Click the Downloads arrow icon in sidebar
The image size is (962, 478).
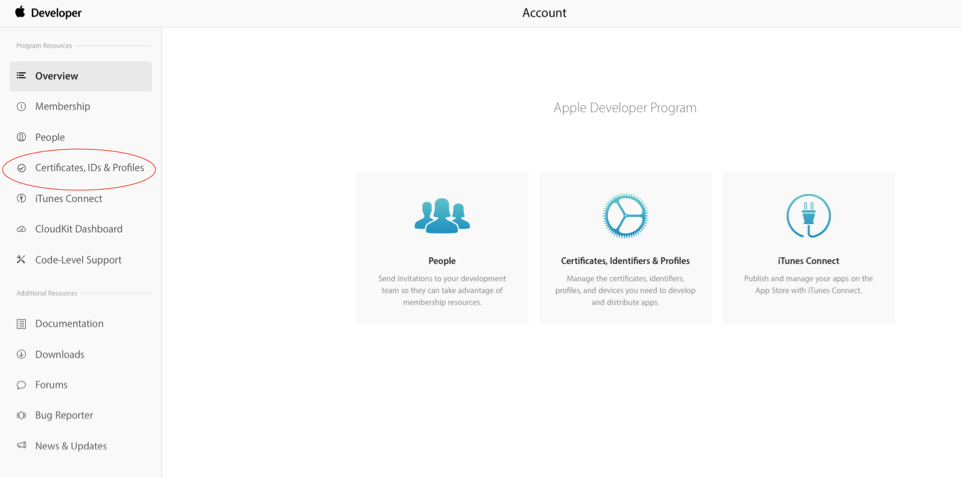21,354
